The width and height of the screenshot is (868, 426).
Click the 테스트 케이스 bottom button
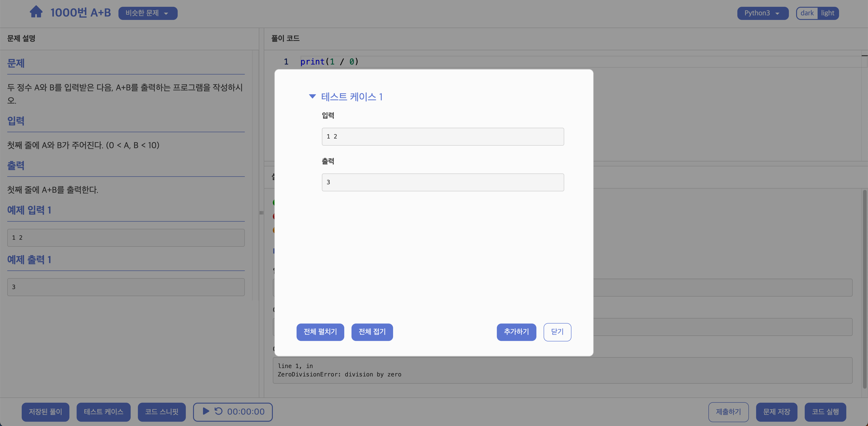point(104,412)
